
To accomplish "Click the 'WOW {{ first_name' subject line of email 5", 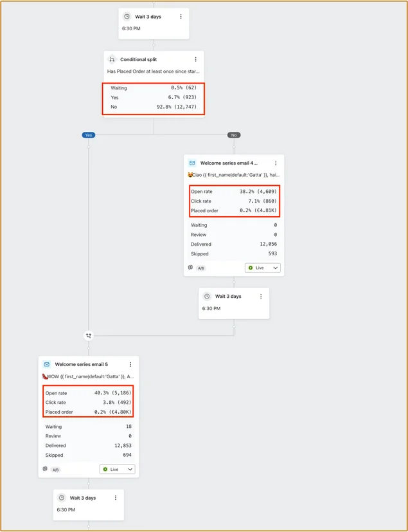I will coord(89,376).
